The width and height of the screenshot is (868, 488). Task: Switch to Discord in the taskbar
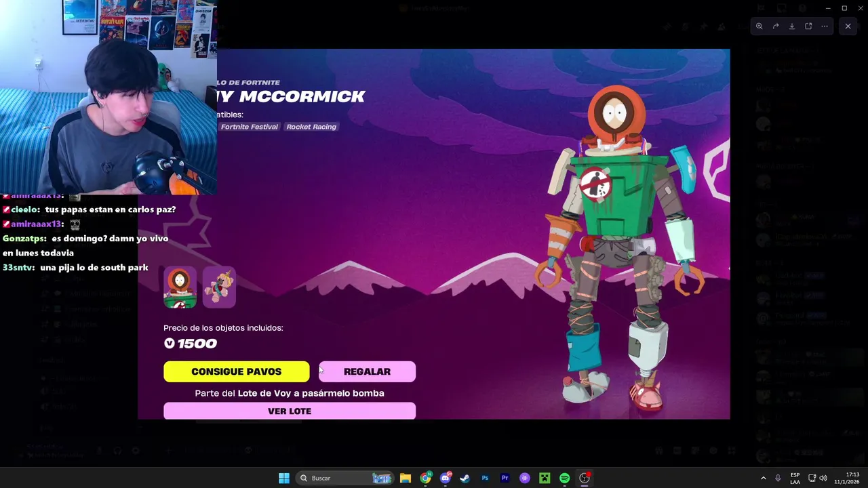click(x=446, y=478)
